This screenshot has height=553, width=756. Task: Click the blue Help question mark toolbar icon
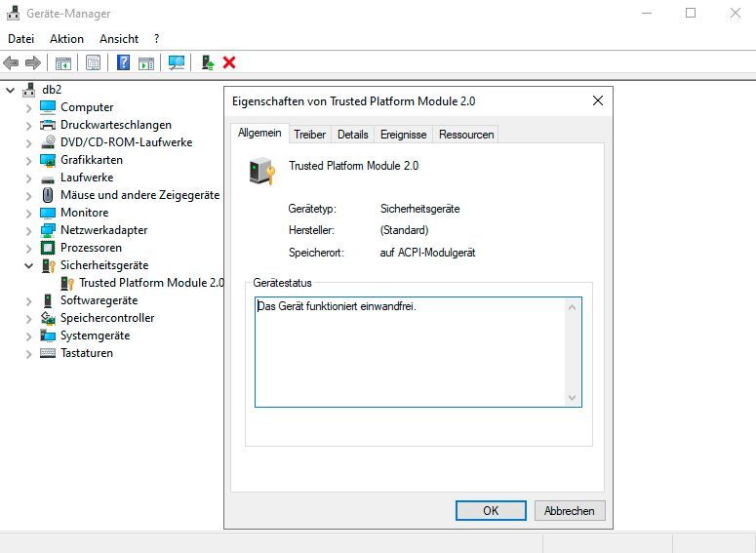(124, 62)
